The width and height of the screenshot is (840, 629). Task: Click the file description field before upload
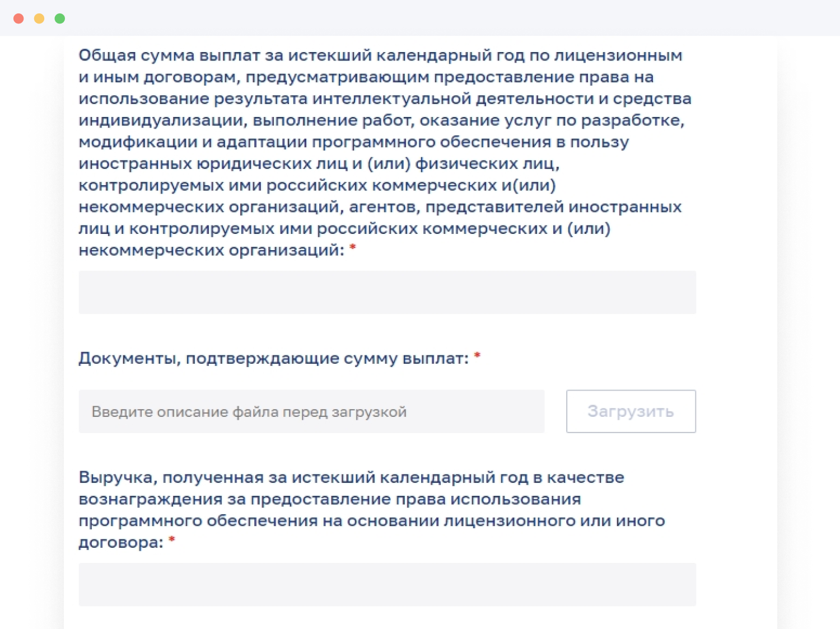pos(311,411)
